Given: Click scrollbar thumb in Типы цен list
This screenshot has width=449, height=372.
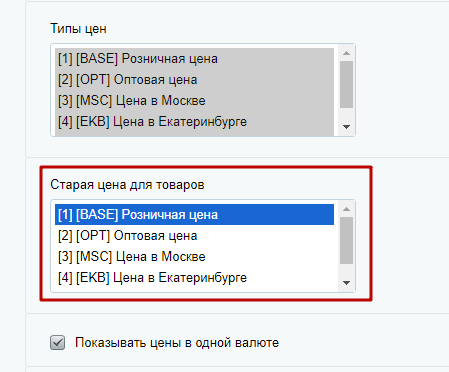Looking at the screenshot, I should (x=346, y=84).
